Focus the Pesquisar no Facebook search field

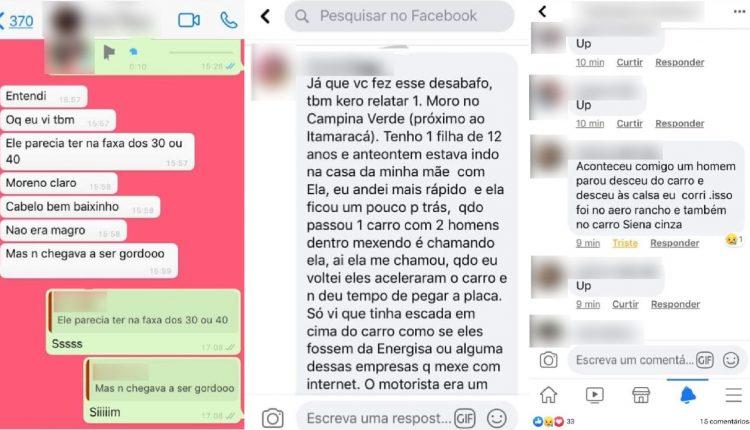coord(399,16)
